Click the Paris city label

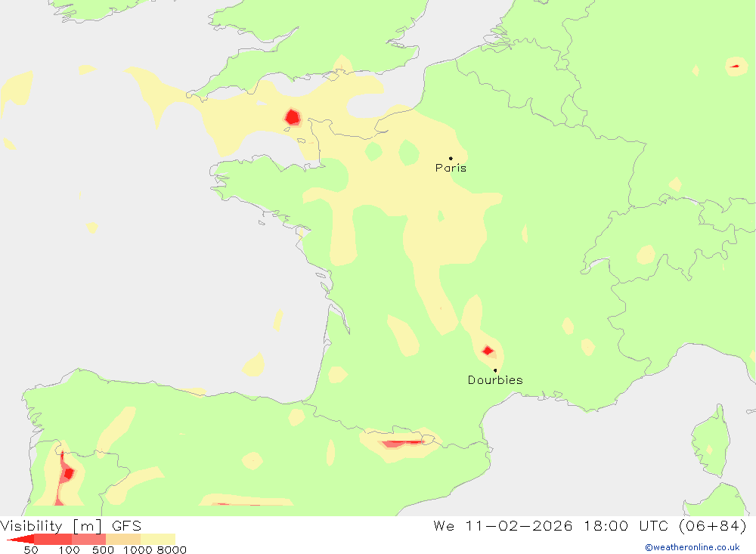click(451, 168)
